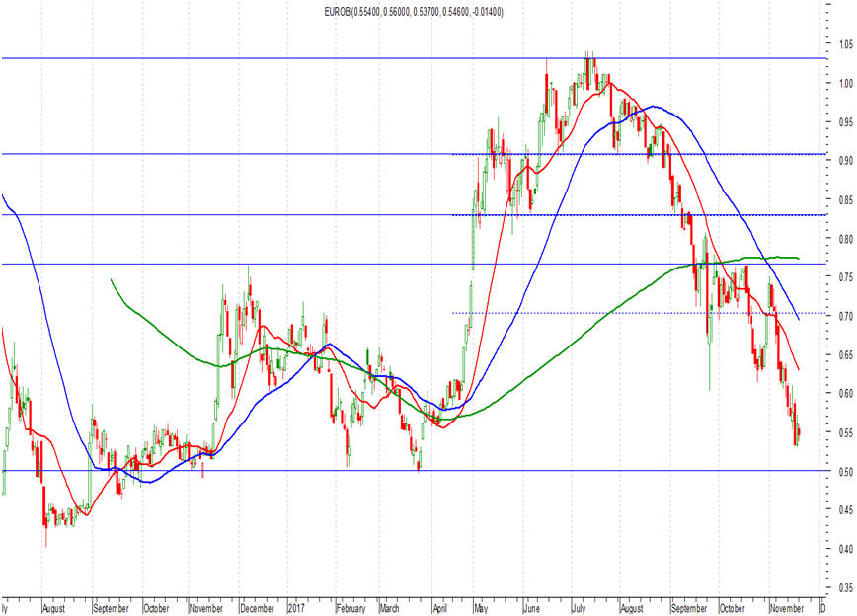
Task: Click the 0.45 price axis label
Action: click(846, 510)
